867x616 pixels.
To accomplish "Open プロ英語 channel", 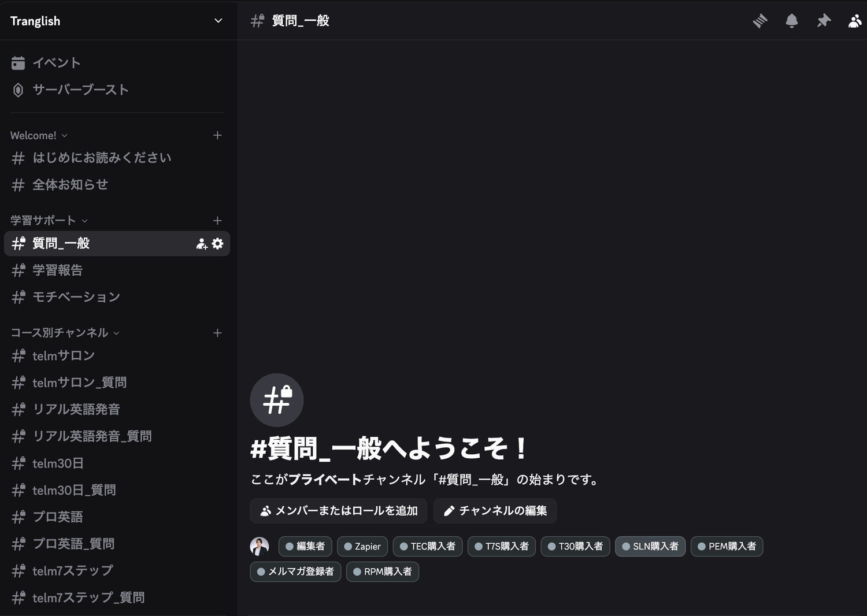I will click(x=117, y=517).
